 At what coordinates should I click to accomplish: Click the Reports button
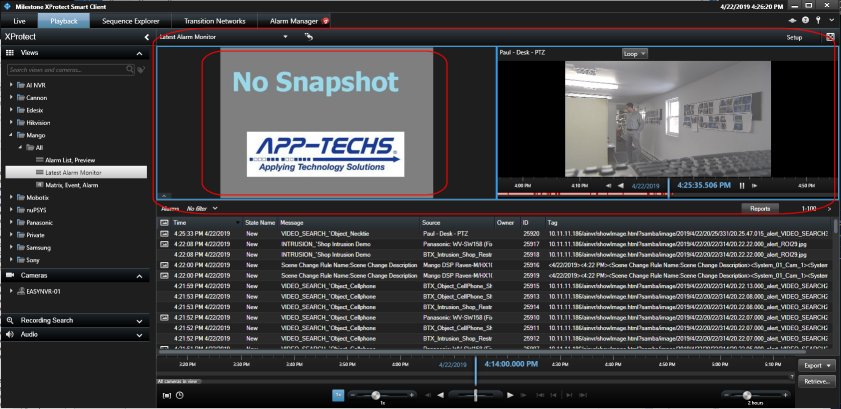pyautogui.click(x=760, y=209)
